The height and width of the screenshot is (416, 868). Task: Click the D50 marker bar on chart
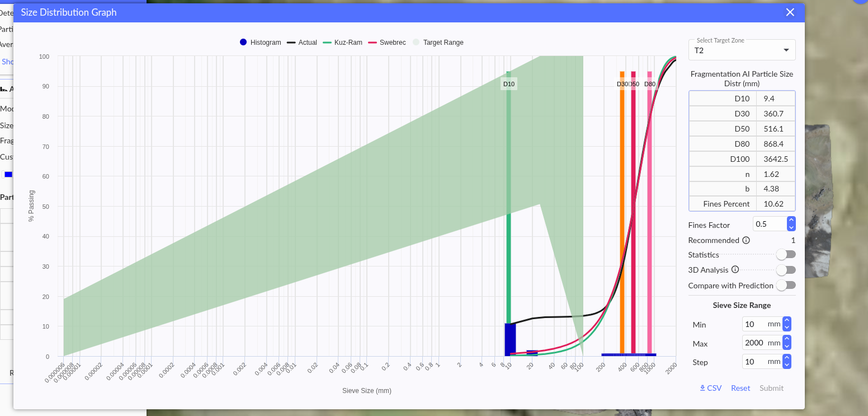(x=633, y=213)
